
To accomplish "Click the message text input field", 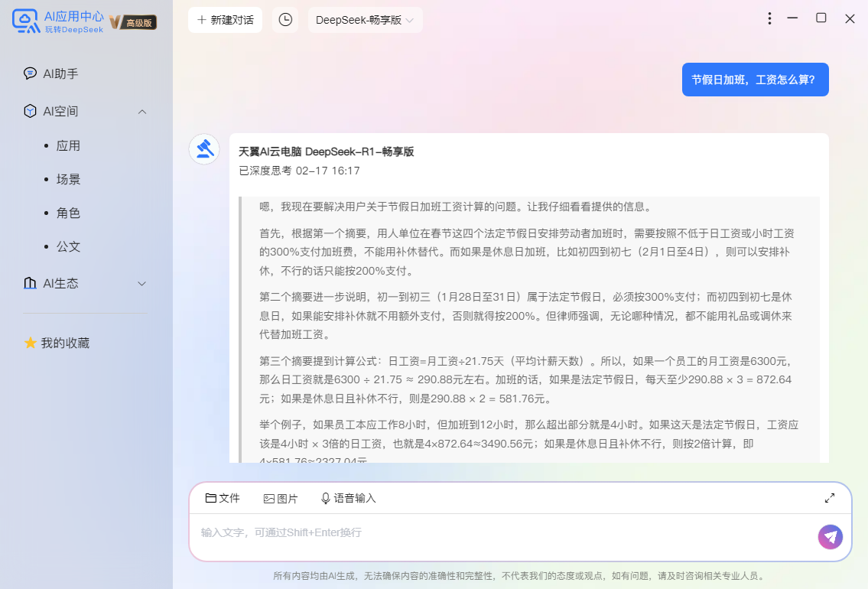I will tap(504, 532).
